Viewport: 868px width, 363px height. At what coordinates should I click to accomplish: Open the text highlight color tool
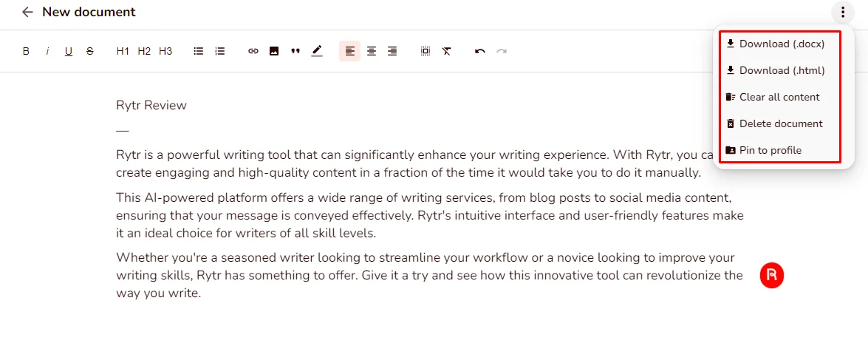point(317,51)
